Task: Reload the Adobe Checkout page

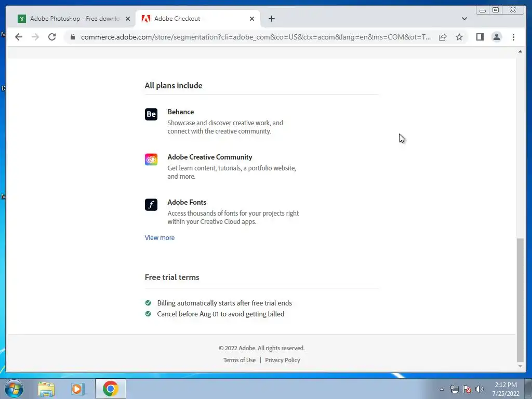Action: tap(52, 37)
